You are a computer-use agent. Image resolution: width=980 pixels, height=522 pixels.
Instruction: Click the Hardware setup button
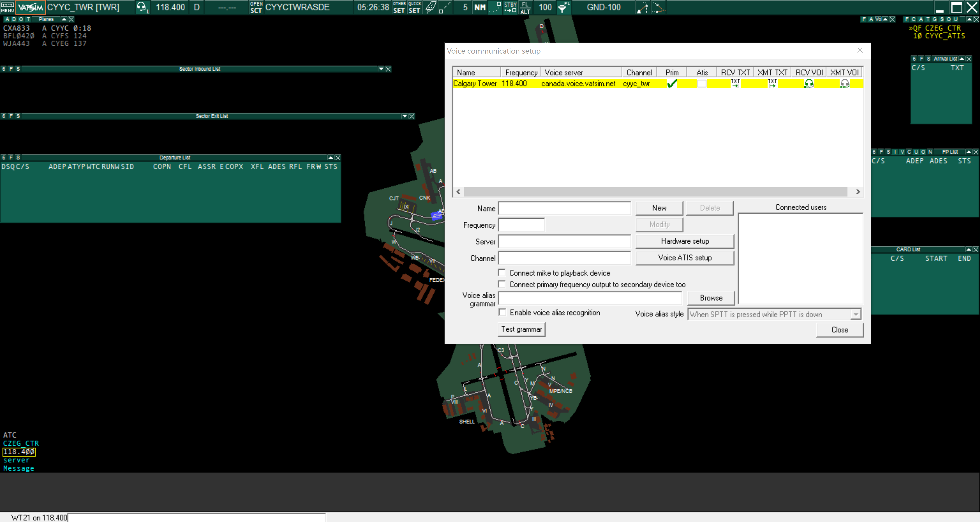(x=684, y=241)
